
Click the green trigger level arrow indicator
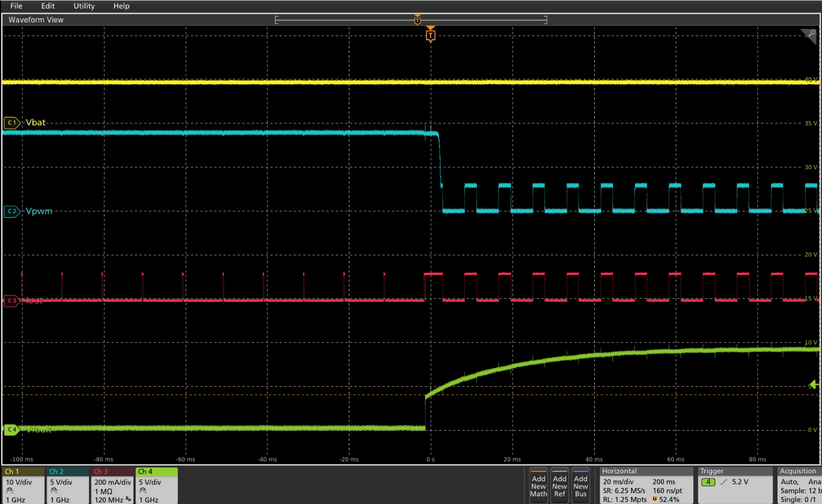(814, 385)
